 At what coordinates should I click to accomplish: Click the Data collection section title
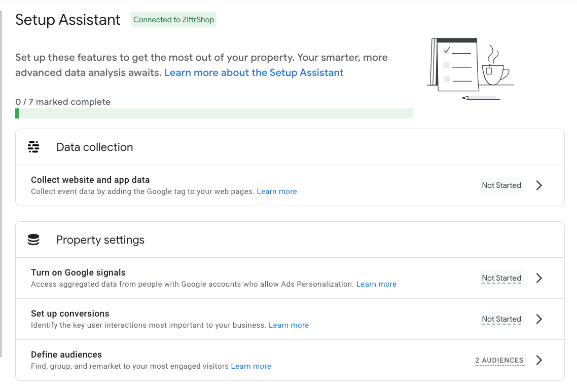95,147
